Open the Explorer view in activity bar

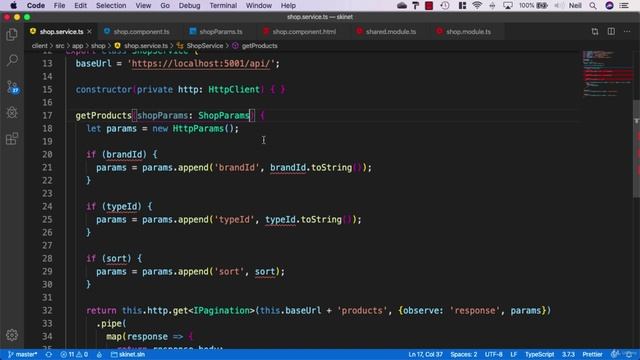12,35
